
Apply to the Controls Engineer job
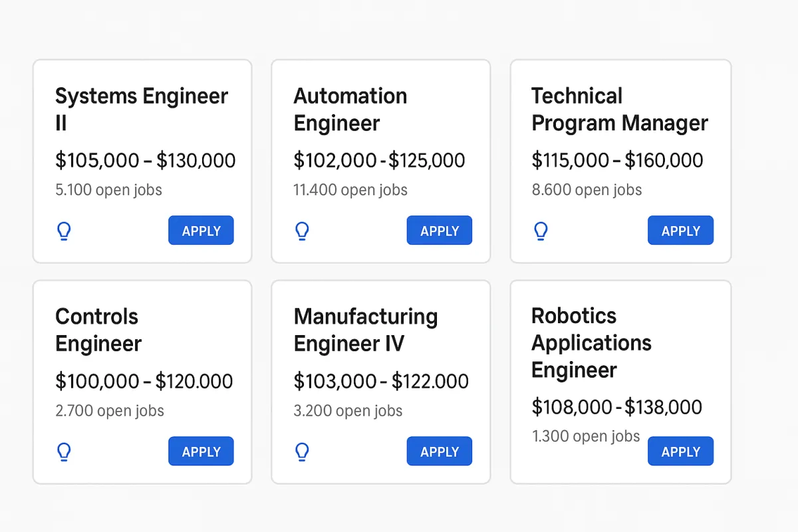point(201,451)
